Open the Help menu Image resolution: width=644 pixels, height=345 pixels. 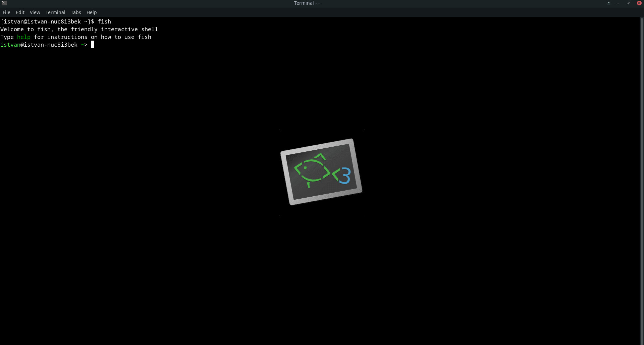91,12
